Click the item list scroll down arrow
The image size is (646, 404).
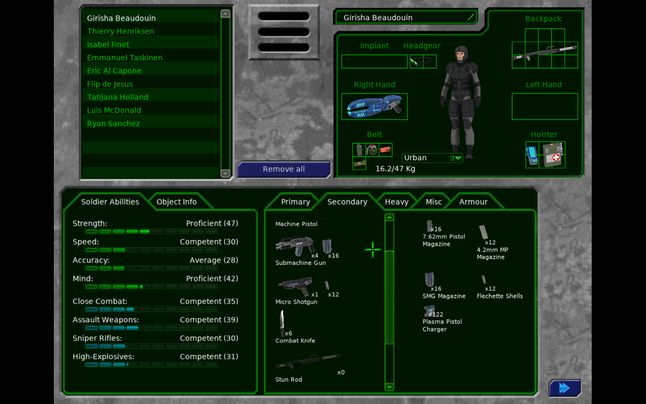389,387
